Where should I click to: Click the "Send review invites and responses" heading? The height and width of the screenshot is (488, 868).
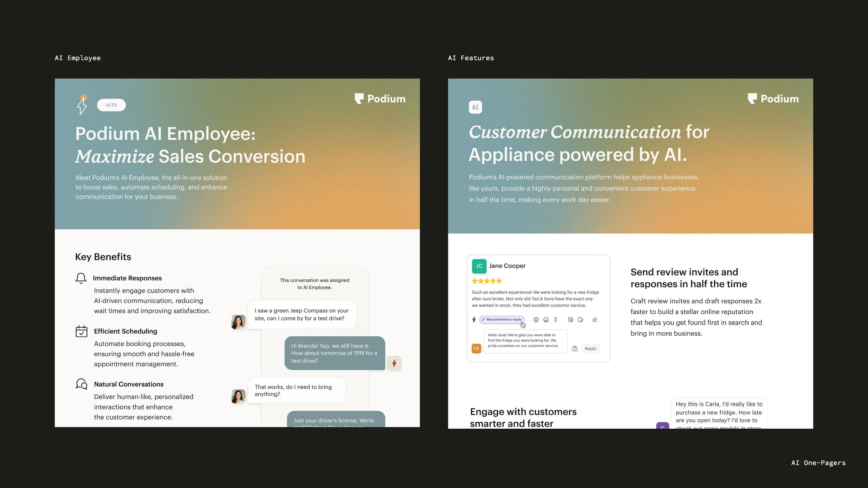689,278
